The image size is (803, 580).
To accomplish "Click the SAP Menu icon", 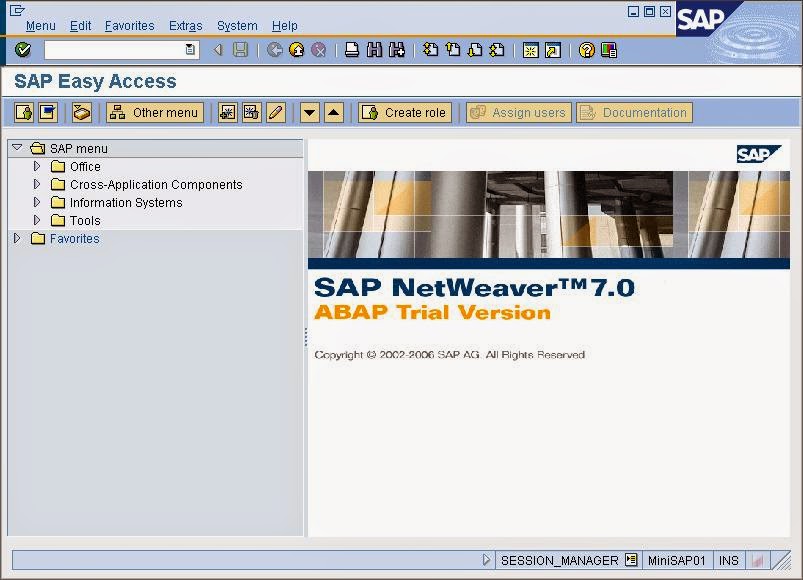I will coord(48,113).
